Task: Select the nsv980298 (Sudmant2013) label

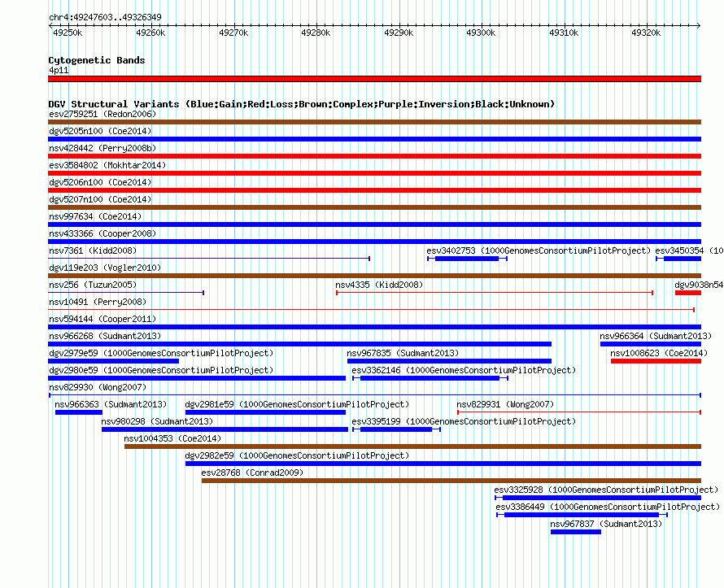Action: [157, 421]
